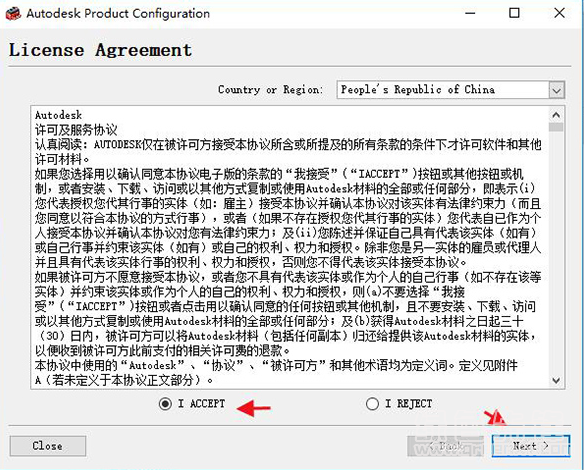Click the Back button
Screen dimensions: 584x470
pos(445,446)
